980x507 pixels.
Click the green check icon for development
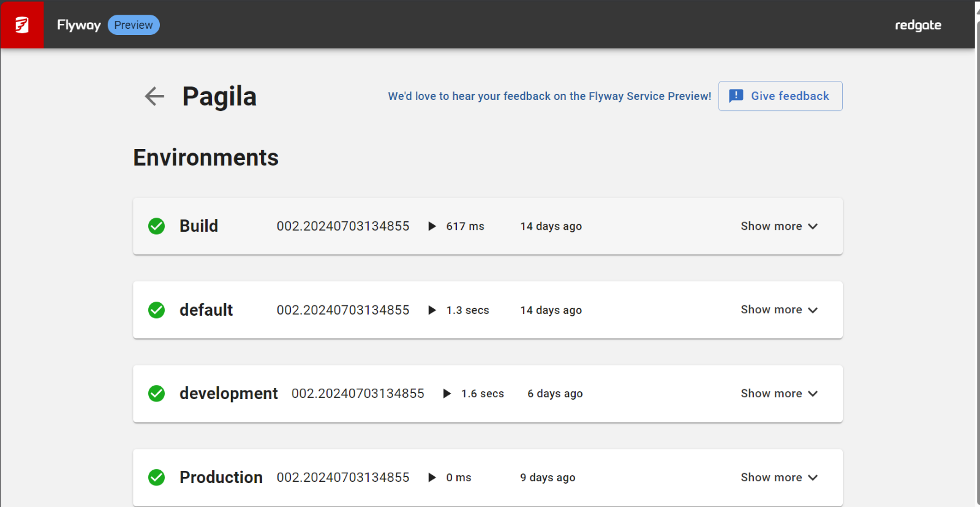click(x=157, y=394)
